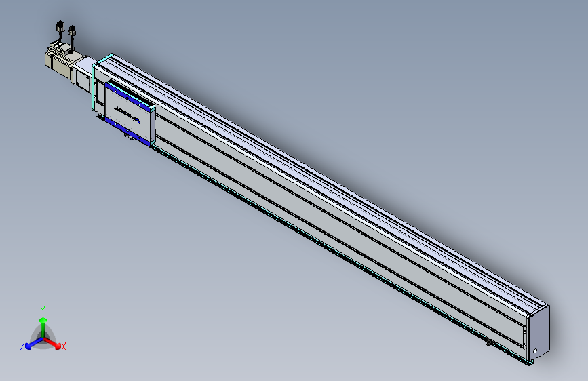Select the end cap at the rail's far end
The height and width of the screenshot is (381, 588).
click(x=538, y=332)
